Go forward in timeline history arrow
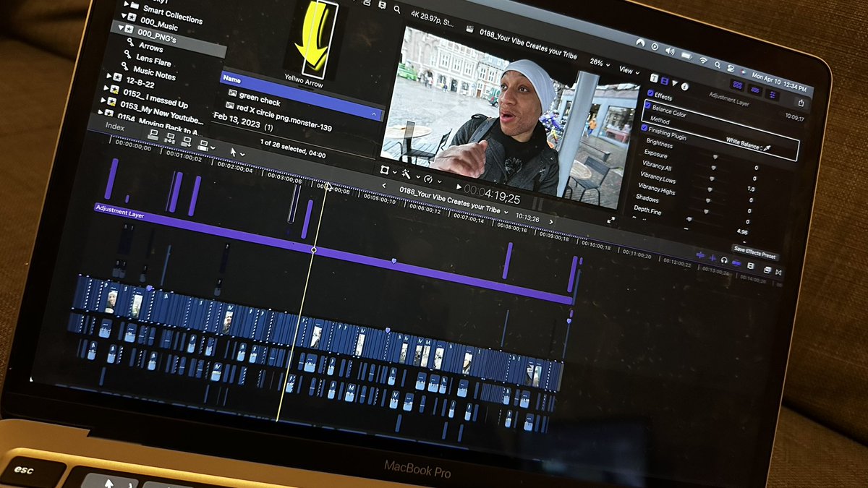This screenshot has height=488, width=868. 551,222
